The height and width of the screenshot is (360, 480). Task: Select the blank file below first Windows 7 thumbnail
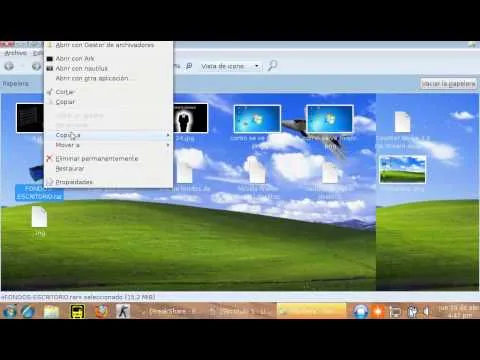pos(257,172)
